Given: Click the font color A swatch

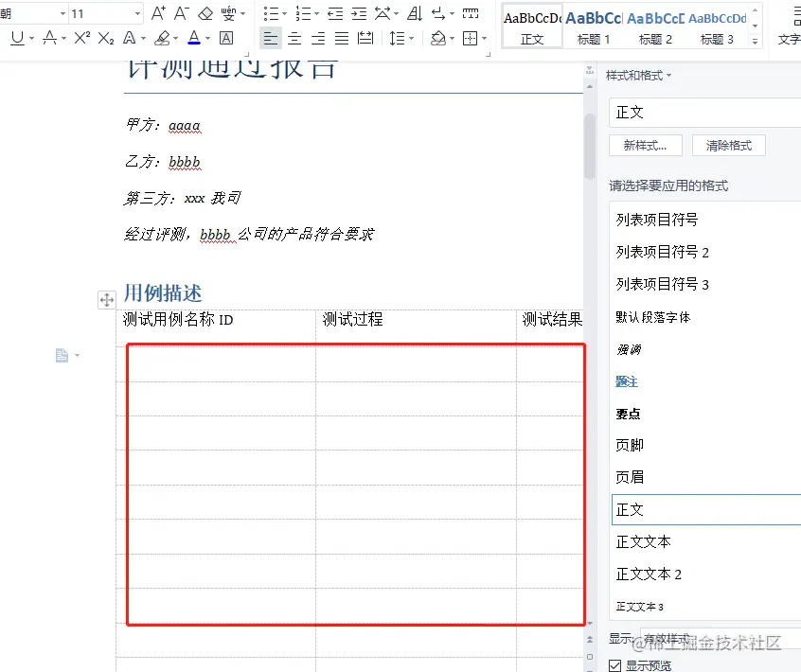Looking at the screenshot, I should click(x=194, y=38).
